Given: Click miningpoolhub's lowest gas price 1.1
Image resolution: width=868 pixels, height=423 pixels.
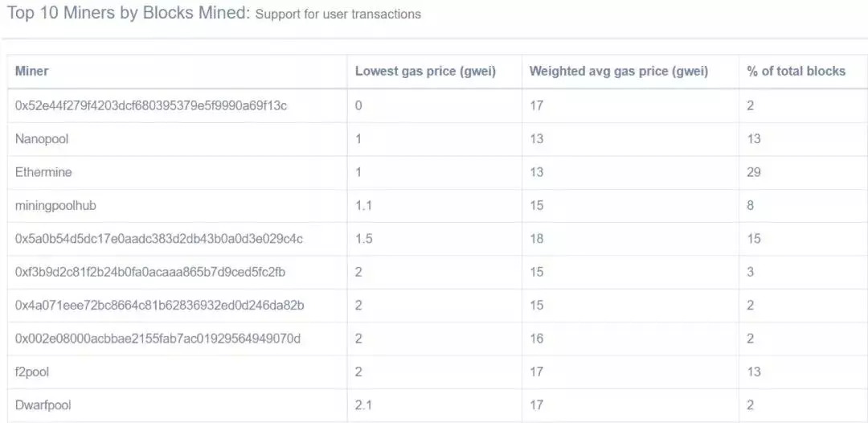Looking at the screenshot, I should [x=363, y=205].
